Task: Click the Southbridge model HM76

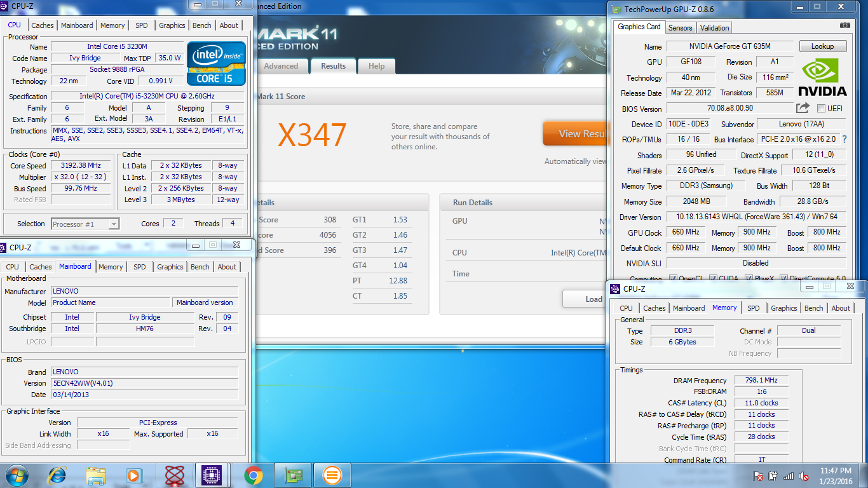Action: (146, 329)
